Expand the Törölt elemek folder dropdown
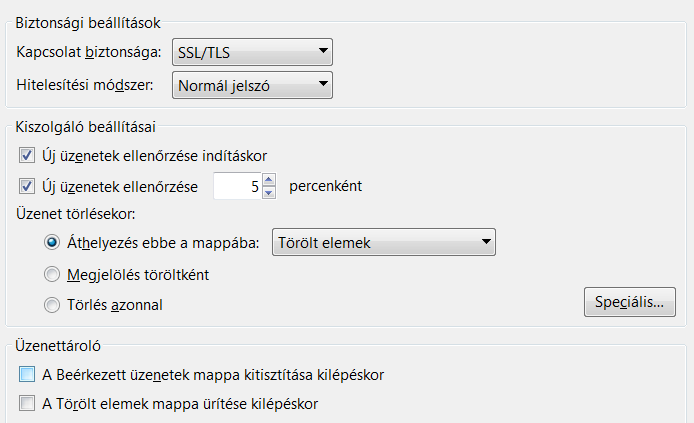This screenshot has height=423, width=694. click(x=384, y=241)
